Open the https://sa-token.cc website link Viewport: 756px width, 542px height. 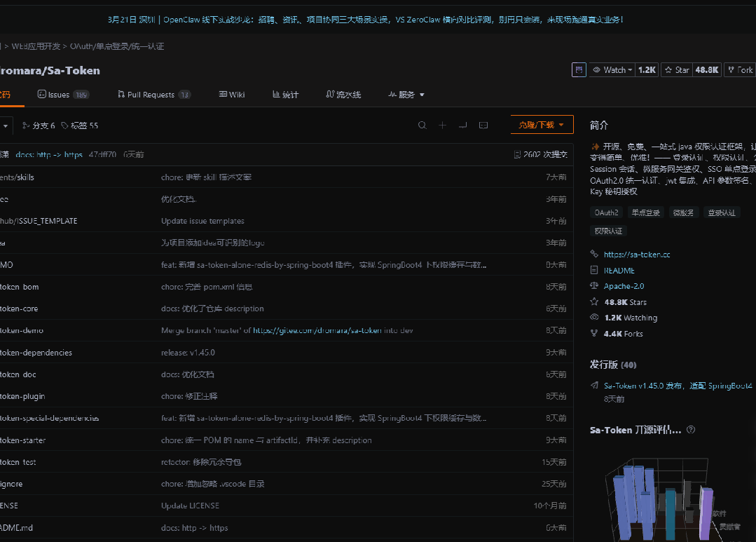637,255
